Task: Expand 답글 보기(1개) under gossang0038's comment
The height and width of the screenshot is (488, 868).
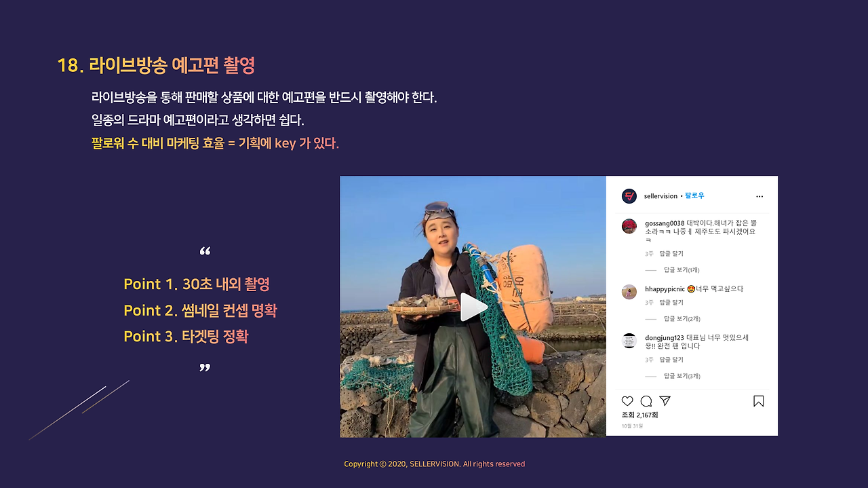Action: click(x=682, y=270)
